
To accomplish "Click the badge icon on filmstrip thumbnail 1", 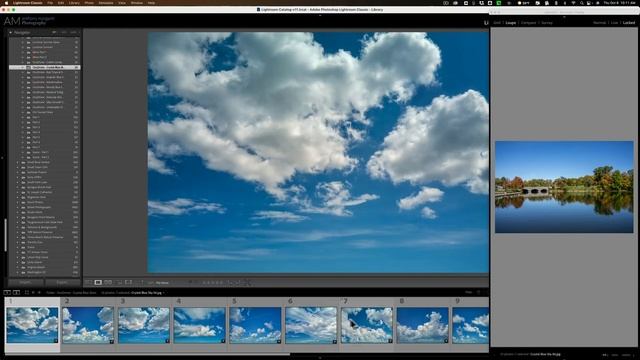I will click(56, 341).
